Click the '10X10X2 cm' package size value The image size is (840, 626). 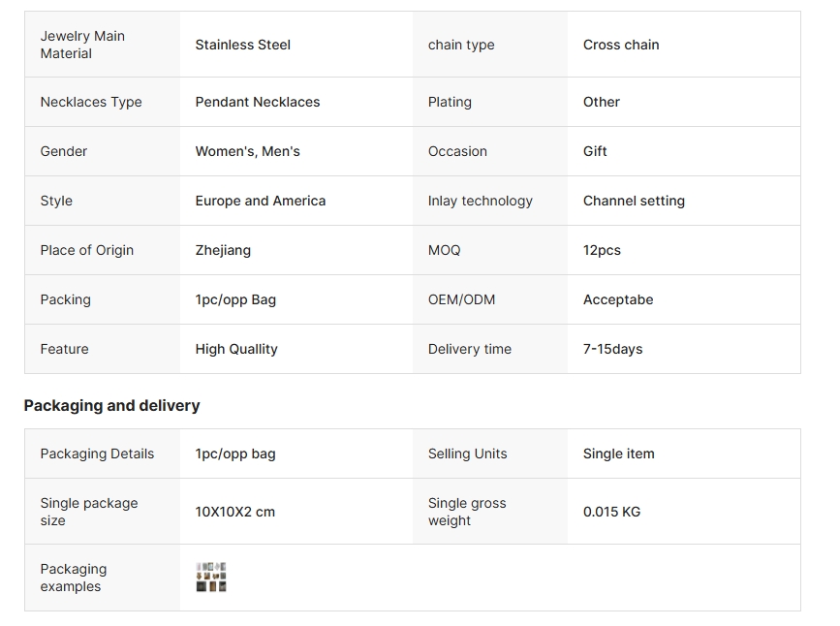click(235, 512)
